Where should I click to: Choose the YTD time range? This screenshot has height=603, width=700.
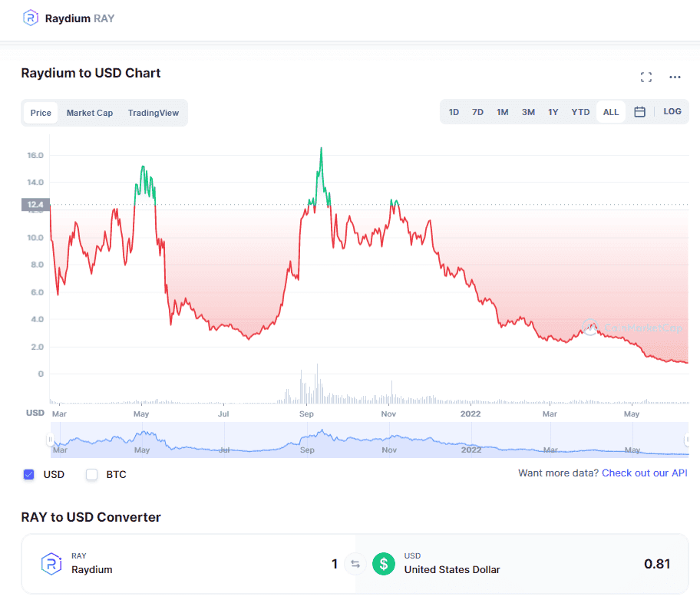pyautogui.click(x=580, y=112)
